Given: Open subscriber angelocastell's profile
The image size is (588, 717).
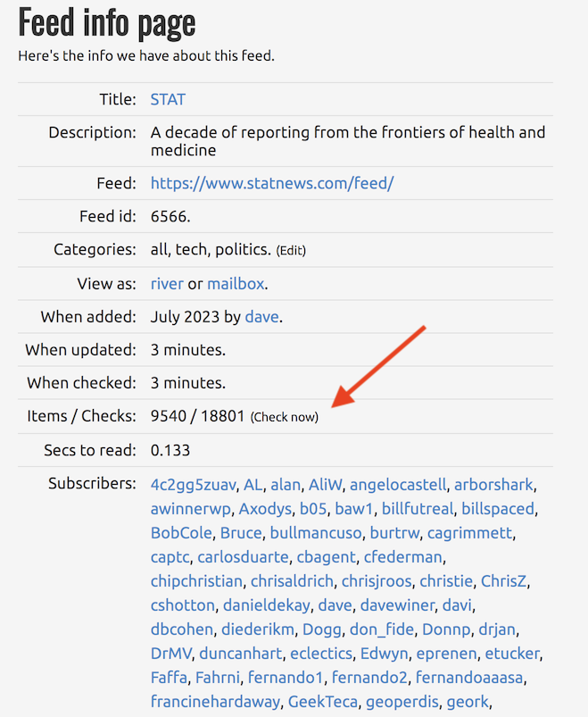Looking at the screenshot, I should click(397, 485).
